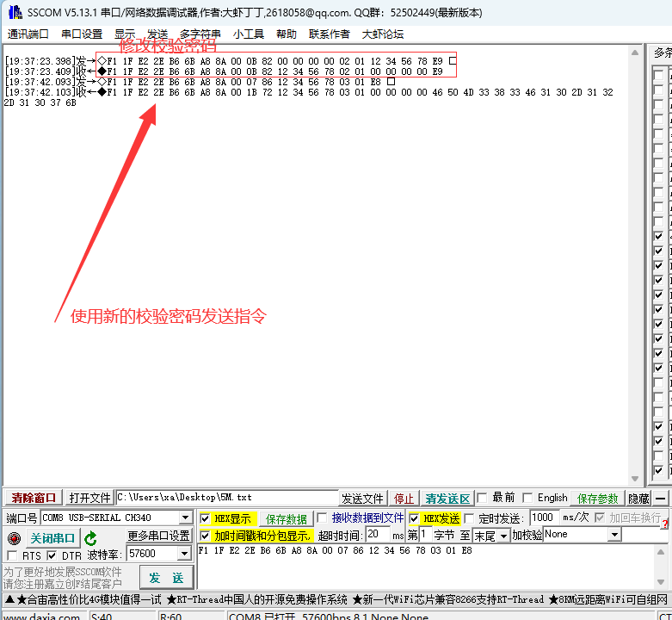This screenshot has height=620, width=672.
Task: Toggle the 最前 always-on-top checkbox
Action: 482,498
